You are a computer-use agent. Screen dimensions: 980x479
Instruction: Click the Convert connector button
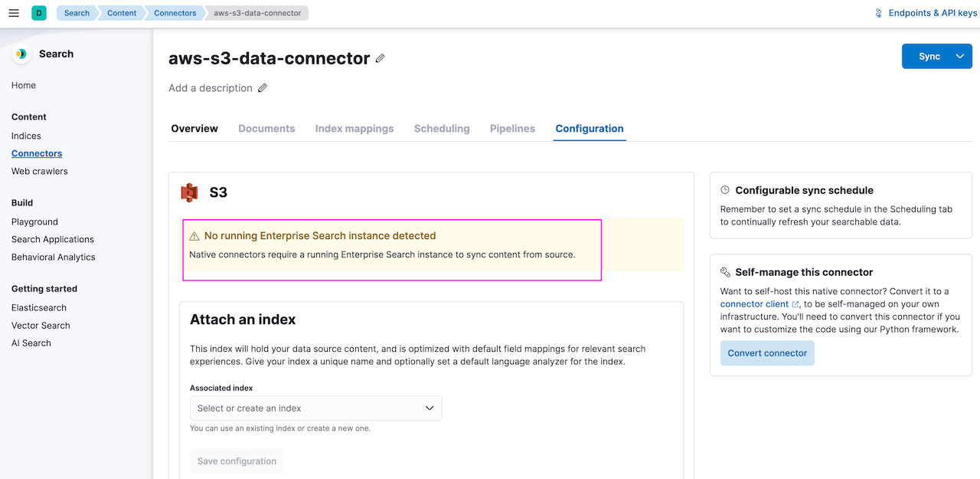tap(767, 353)
